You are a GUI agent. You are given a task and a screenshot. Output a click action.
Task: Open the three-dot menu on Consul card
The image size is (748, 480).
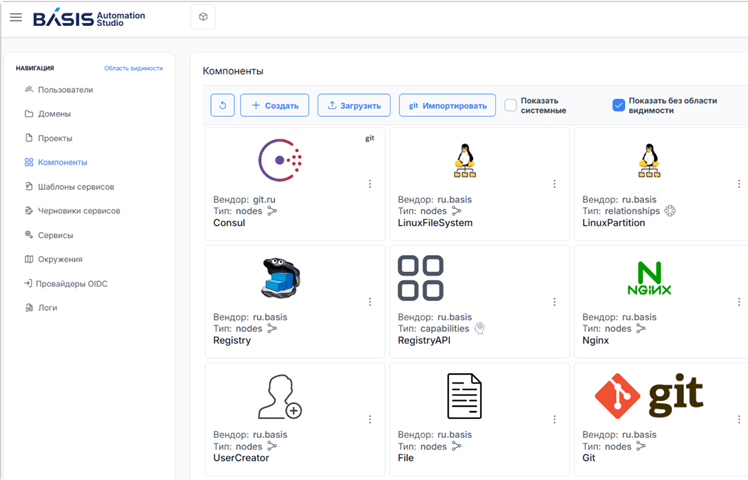pos(370,184)
